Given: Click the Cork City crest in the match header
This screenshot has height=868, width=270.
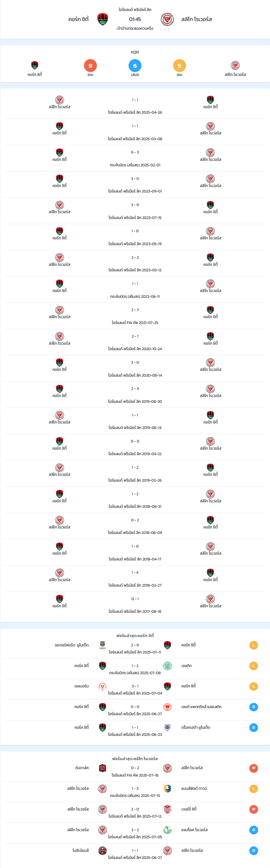Looking at the screenshot, I should (102, 19).
